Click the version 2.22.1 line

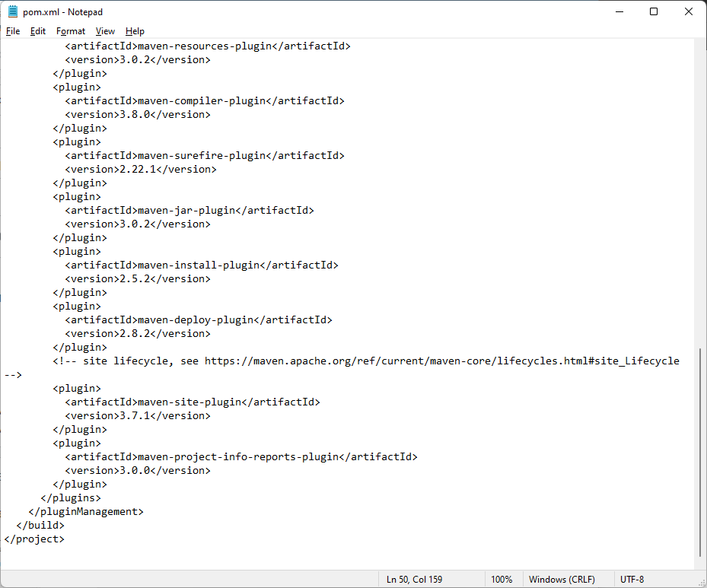pos(141,170)
